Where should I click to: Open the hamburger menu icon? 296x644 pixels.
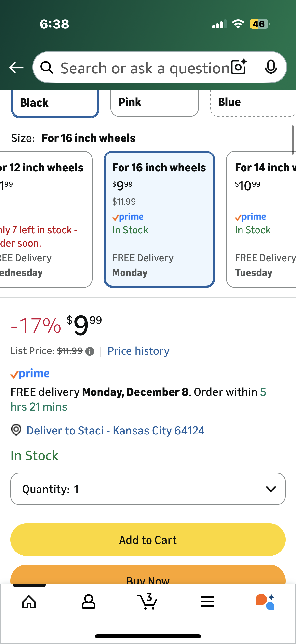[207, 601]
